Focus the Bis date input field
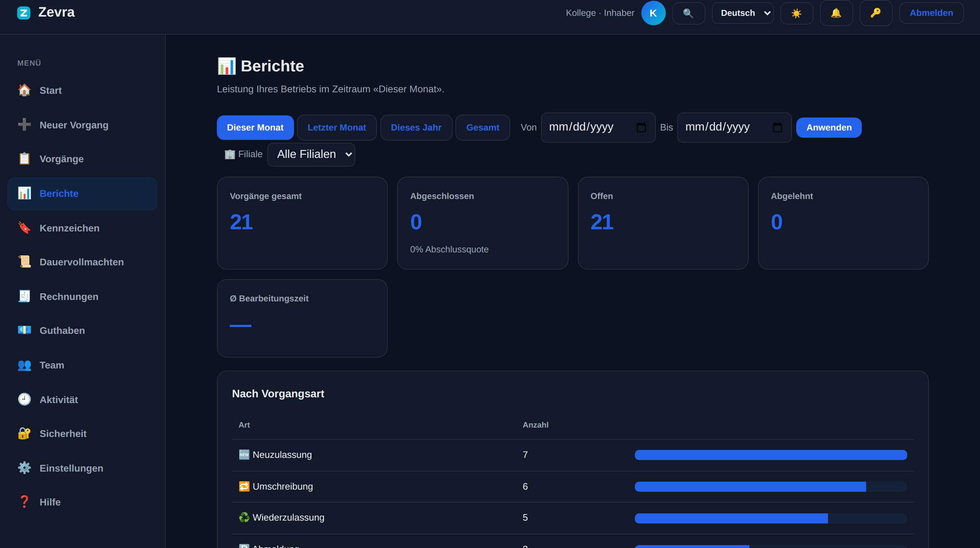Viewport: 980px width, 548px height. 734,128
